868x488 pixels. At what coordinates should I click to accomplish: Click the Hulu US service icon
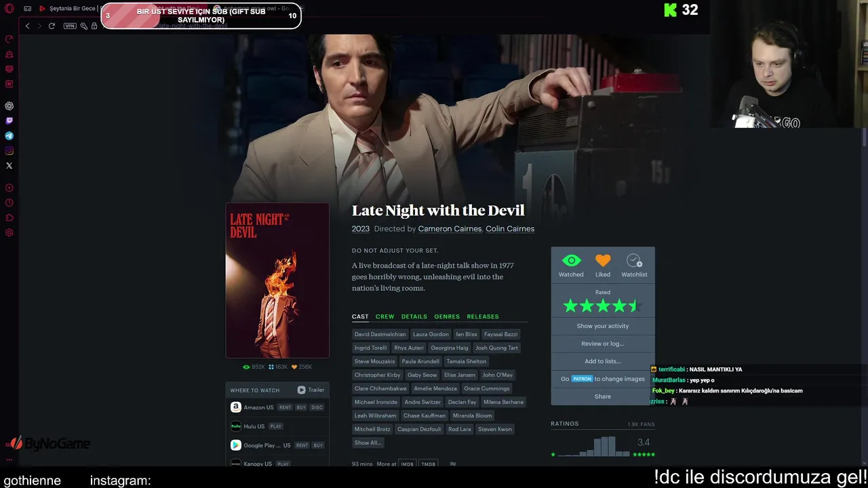tap(236, 426)
